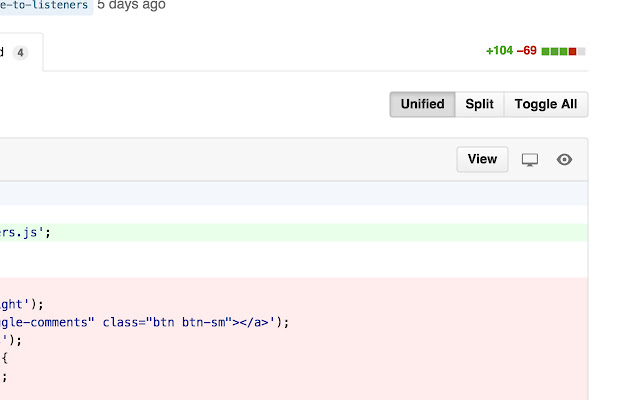The image size is (640, 400).
Task: Select the tab showing count 4
Action: tap(18, 52)
